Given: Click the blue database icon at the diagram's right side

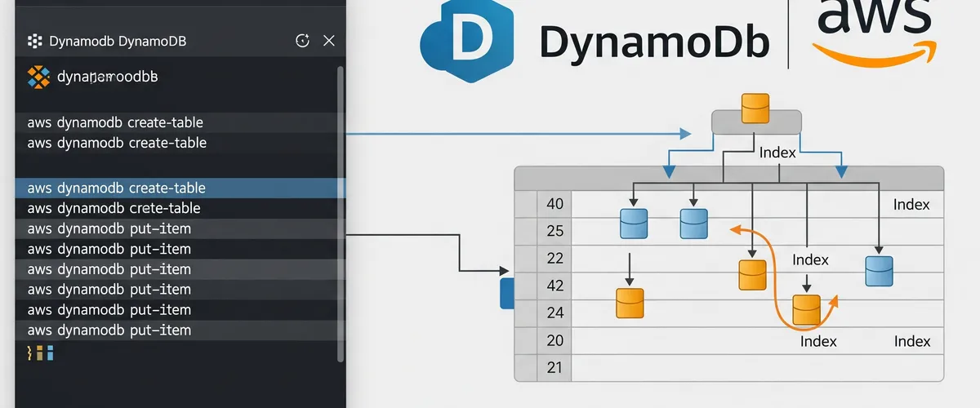Looking at the screenshot, I should (879, 271).
